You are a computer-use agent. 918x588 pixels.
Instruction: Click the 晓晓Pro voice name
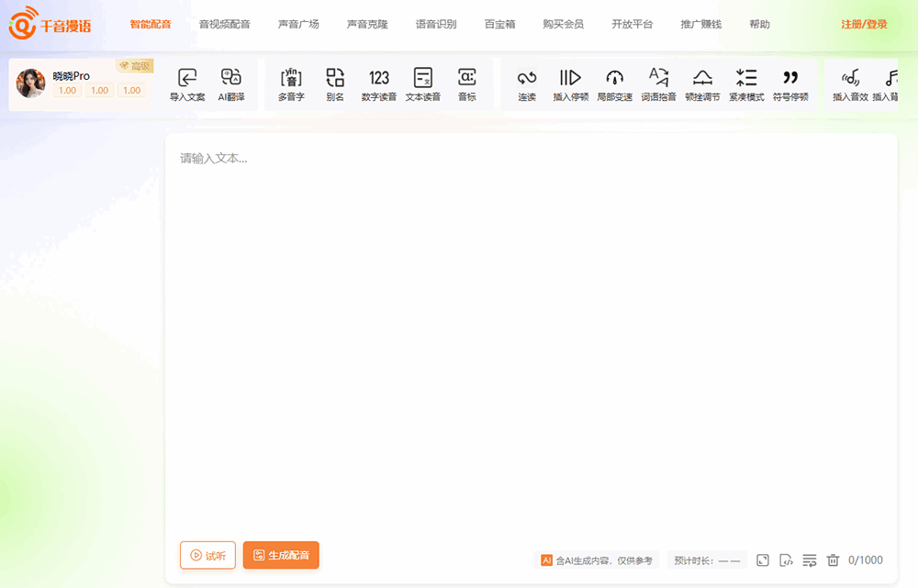(72, 75)
